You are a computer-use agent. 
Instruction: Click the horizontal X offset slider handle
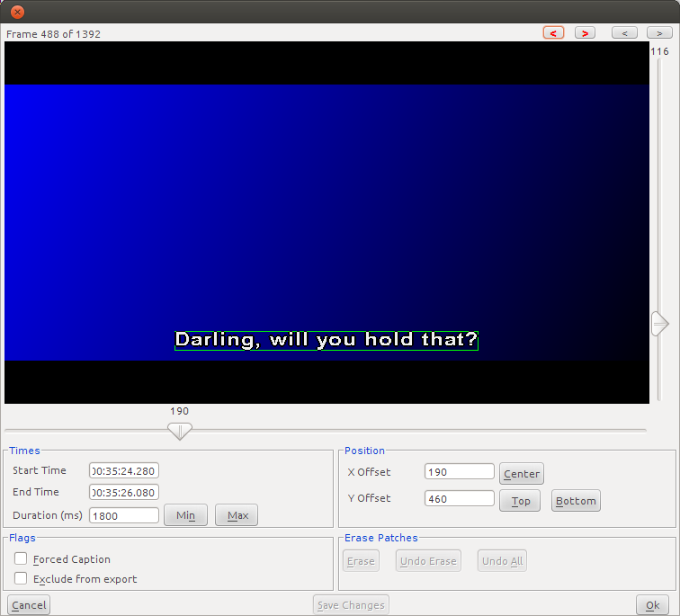pyautogui.click(x=180, y=432)
